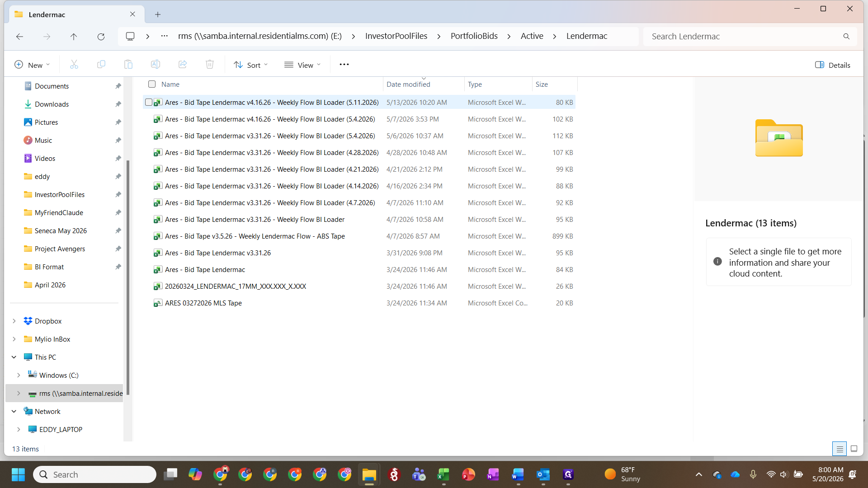Click the PC monitor icon in address bar
This screenshot has width=868, height=488.
click(130, 36)
